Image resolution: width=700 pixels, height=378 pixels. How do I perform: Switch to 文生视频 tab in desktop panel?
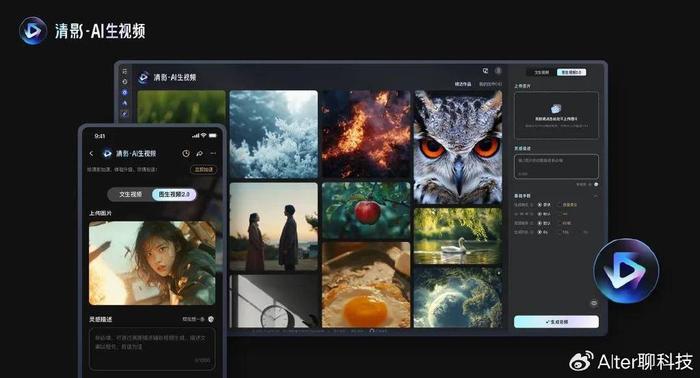(x=542, y=72)
